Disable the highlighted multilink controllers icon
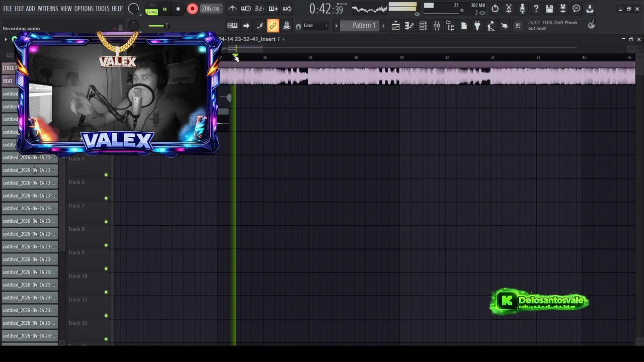644x362 pixels. click(x=273, y=26)
